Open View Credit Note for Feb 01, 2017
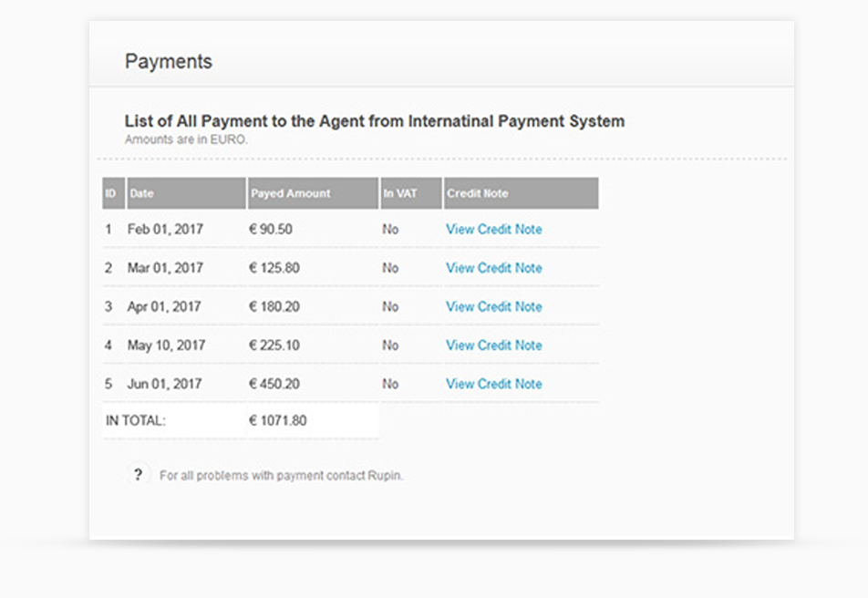Screen dimensions: 868x598 [494, 229]
